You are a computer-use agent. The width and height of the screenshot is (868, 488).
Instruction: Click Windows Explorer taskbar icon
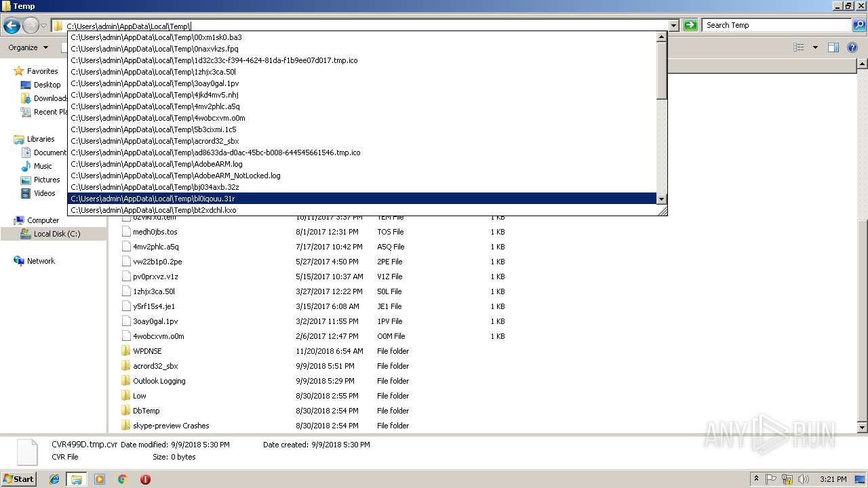[x=76, y=479]
